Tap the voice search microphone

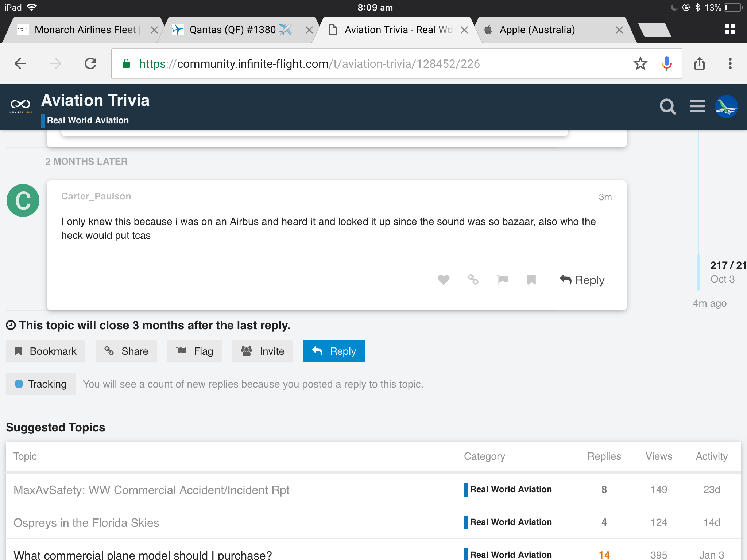(666, 64)
